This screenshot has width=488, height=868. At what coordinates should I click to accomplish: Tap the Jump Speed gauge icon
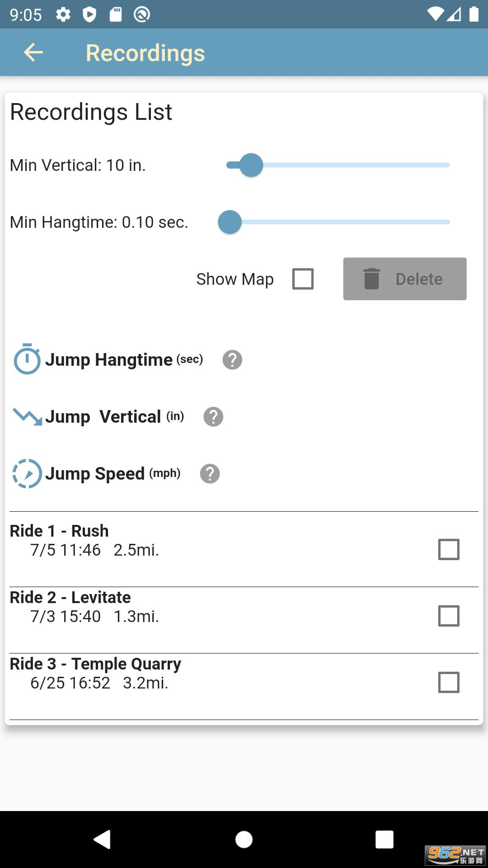(x=27, y=473)
